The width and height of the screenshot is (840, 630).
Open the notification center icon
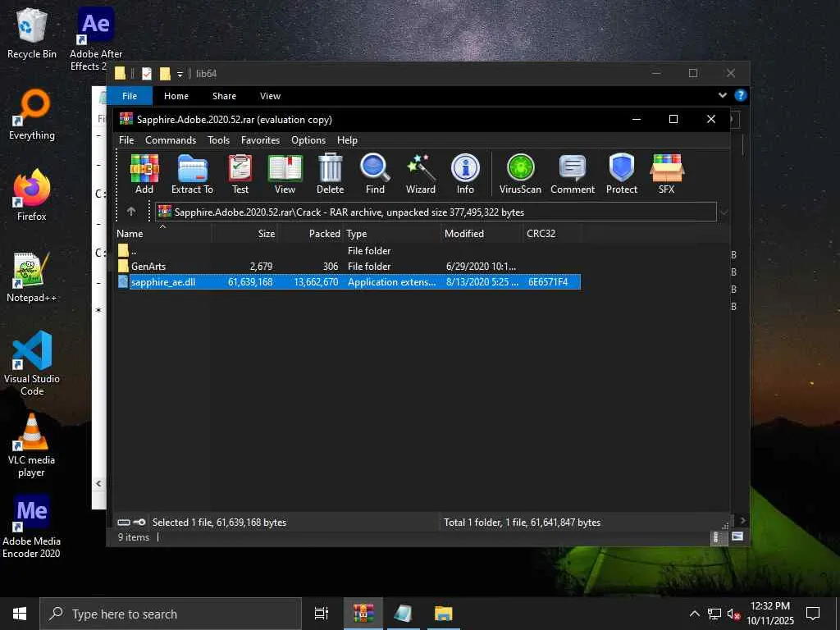coord(813,614)
